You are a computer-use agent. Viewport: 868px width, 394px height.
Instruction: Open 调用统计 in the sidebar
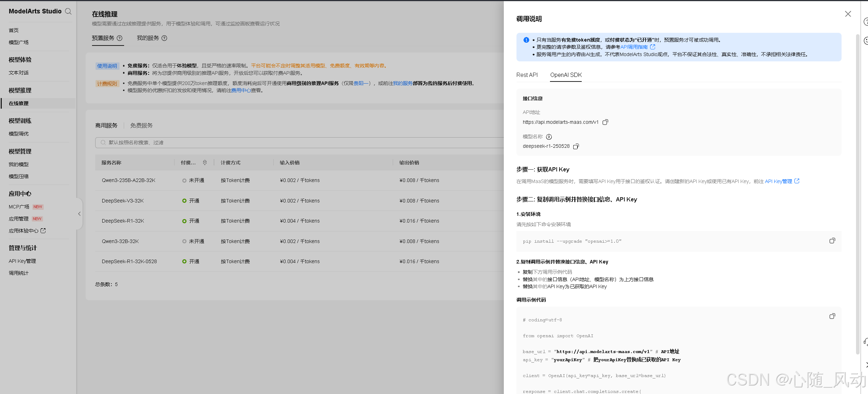tap(19, 273)
